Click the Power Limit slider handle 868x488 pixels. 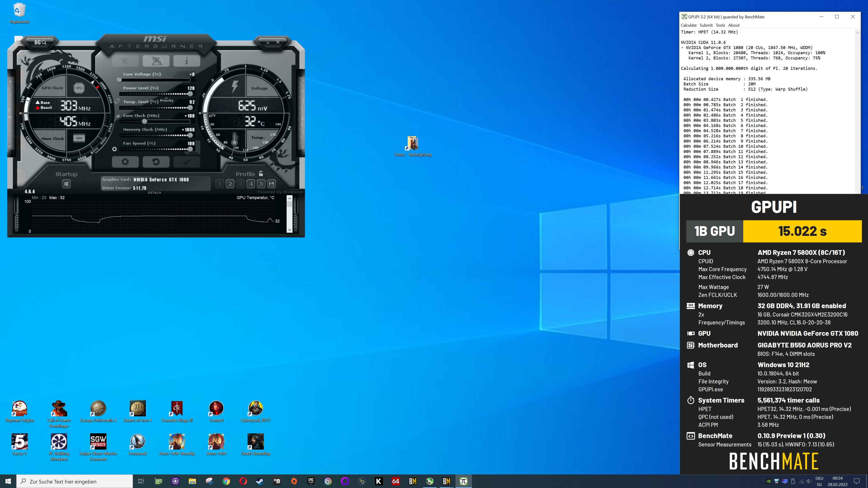[x=190, y=94]
